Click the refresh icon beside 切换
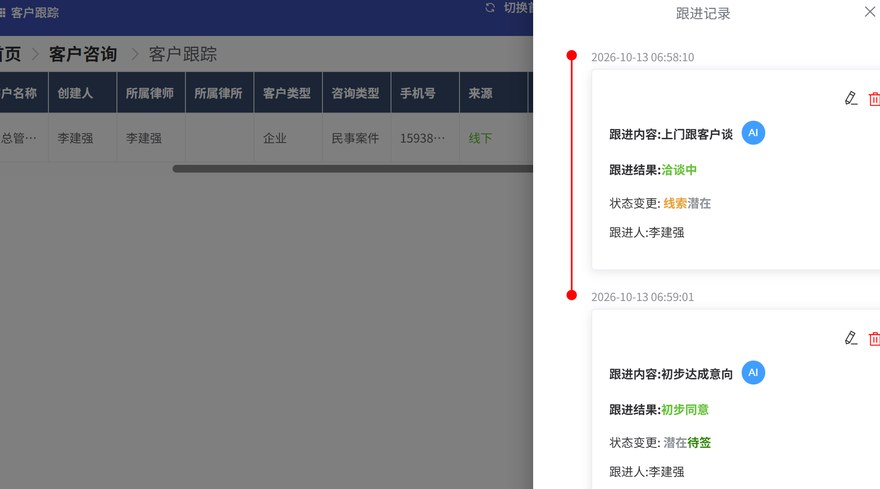 tap(490, 8)
